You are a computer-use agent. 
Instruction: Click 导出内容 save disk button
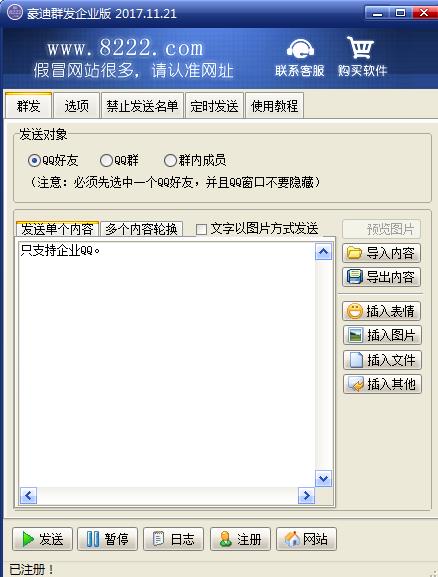pyautogui.click(x=381, y=277)
